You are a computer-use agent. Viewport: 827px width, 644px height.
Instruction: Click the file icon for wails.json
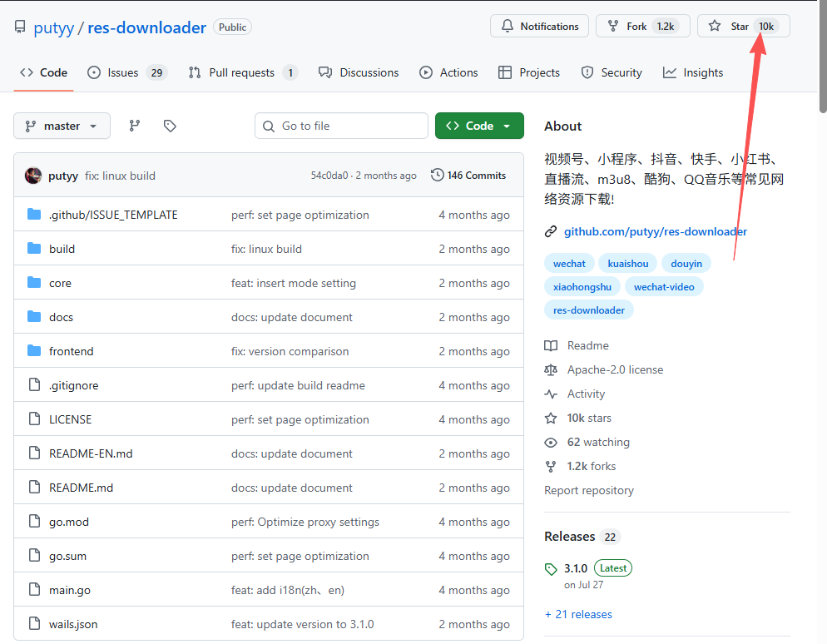34,623
